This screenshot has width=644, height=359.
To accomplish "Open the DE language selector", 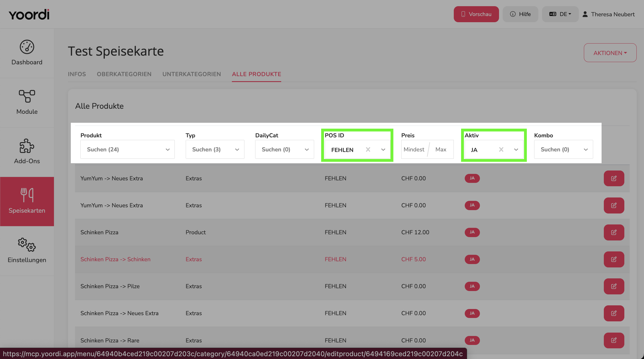I will pyautogui.click(x=560, y=14).
